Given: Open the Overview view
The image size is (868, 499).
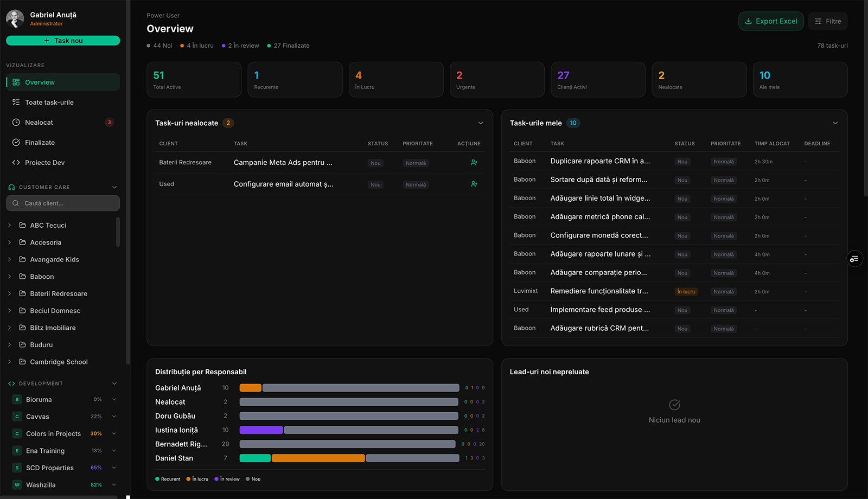Looking at the screenshot, I should click(x=63, y=82).
